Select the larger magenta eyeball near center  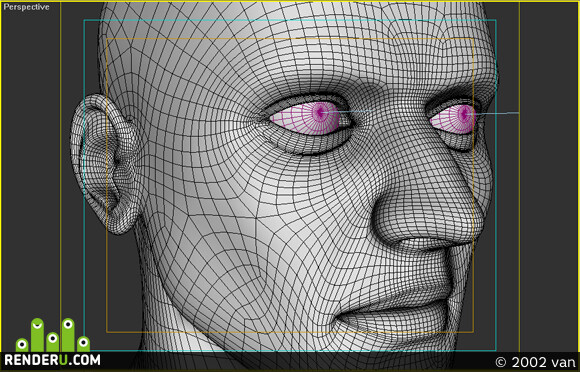tap(307, 118)
